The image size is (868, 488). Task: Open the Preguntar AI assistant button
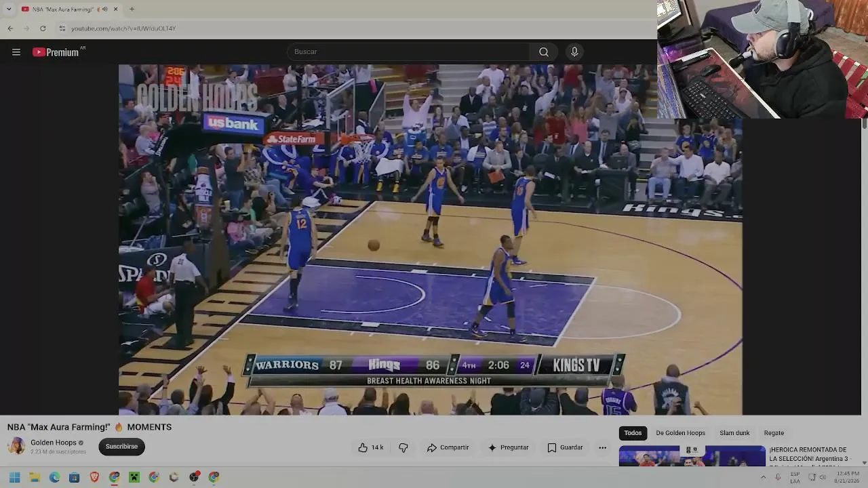point(509,447)
